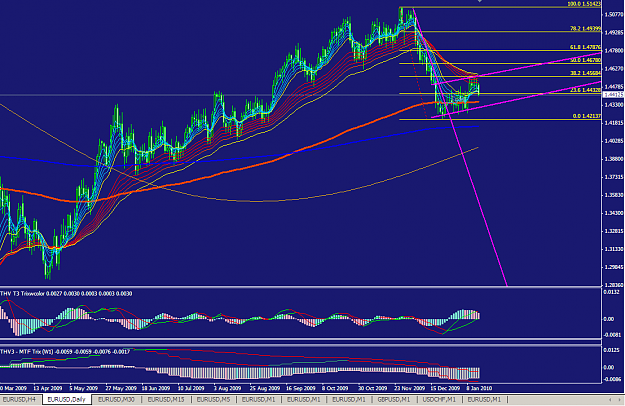625x406 pixels.
Task: Click the 1.47800 price scale label
Action: click(614, 51)
